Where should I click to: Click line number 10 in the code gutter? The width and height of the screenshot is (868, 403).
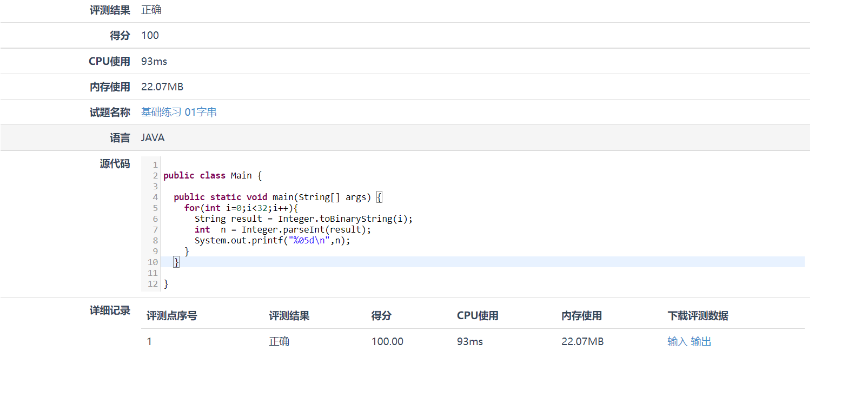(153, 262)
